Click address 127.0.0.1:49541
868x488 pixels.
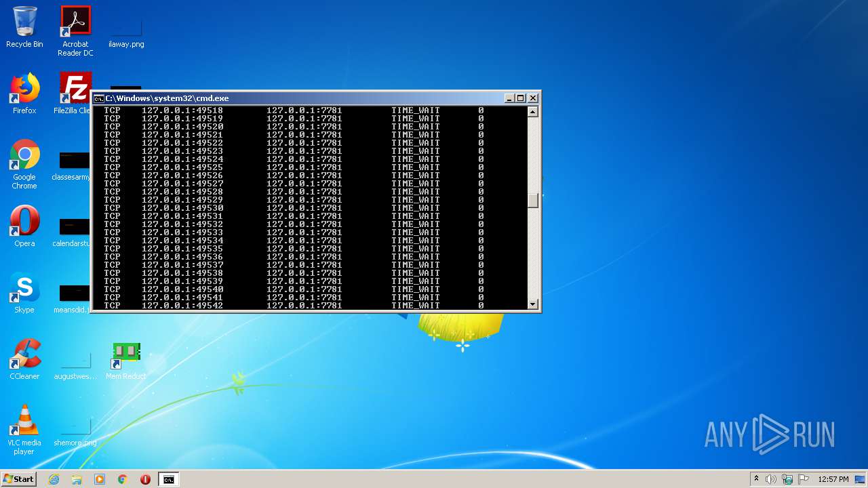(x=182, y=298)
